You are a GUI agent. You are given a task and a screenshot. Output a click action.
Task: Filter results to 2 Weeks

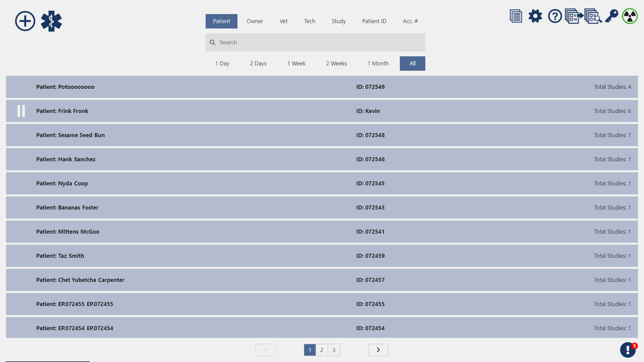[336, 63]
